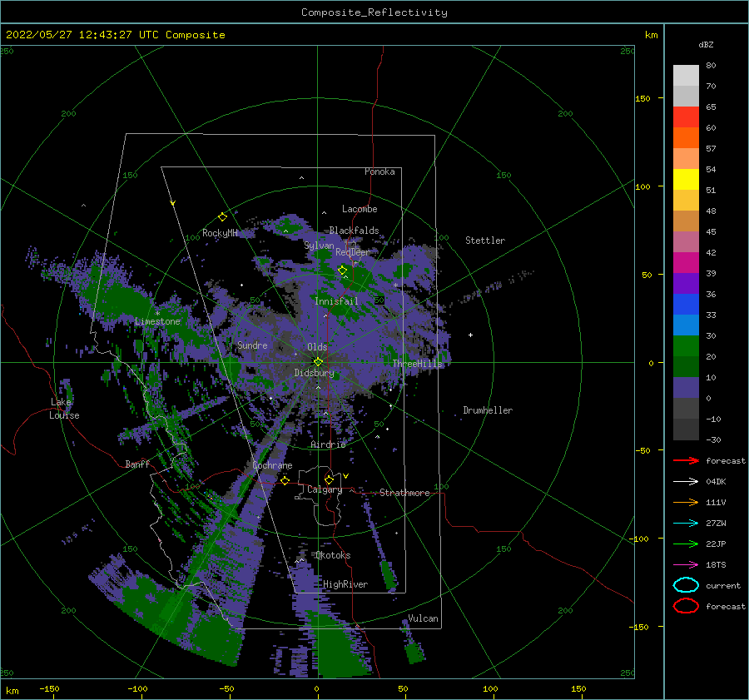The height and width of the screenshot is (700, 749).
Task: Click the Sylvan label
Action: pyautogui.click(x=319, y=246)
